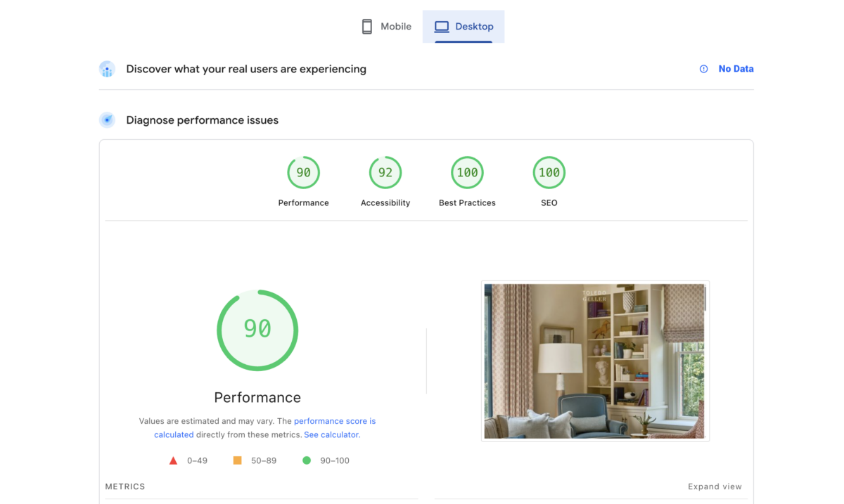Open the See calculator link

point(331,435)
